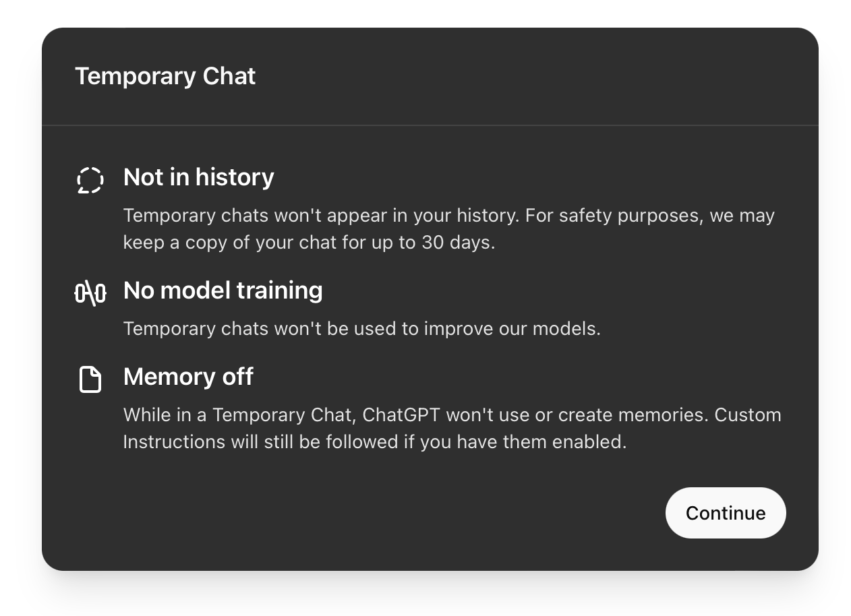Click the document-shaped Memory off icon
The image size is (851, 616).
(90, 379)
